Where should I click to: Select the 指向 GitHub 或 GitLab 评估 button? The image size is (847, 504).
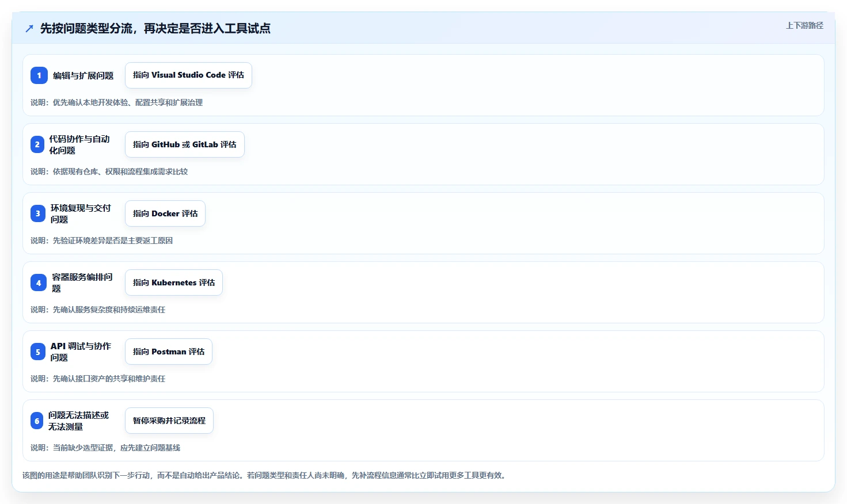(185, 144)
